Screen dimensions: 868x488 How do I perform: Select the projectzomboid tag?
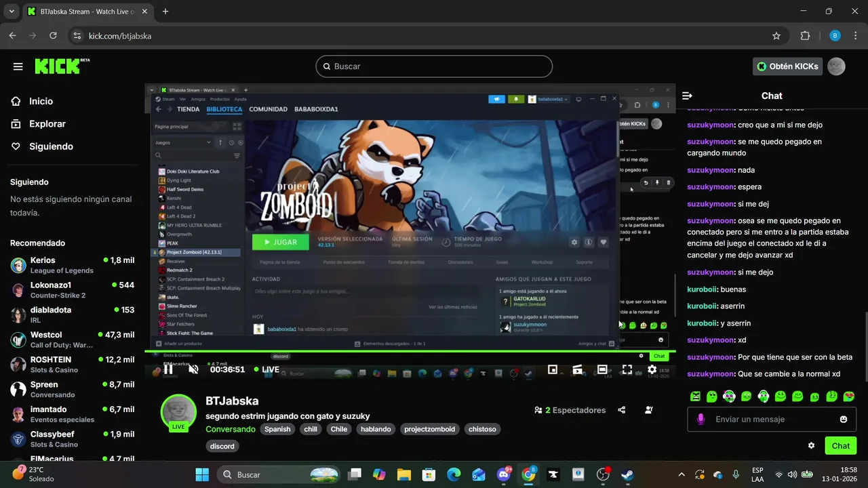[430, 429]
